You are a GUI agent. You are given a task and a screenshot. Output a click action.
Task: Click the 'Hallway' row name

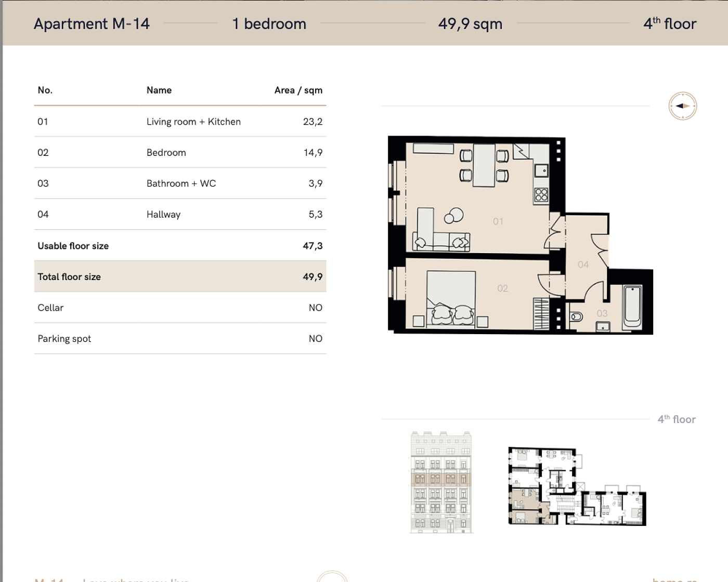click(163, 215)
